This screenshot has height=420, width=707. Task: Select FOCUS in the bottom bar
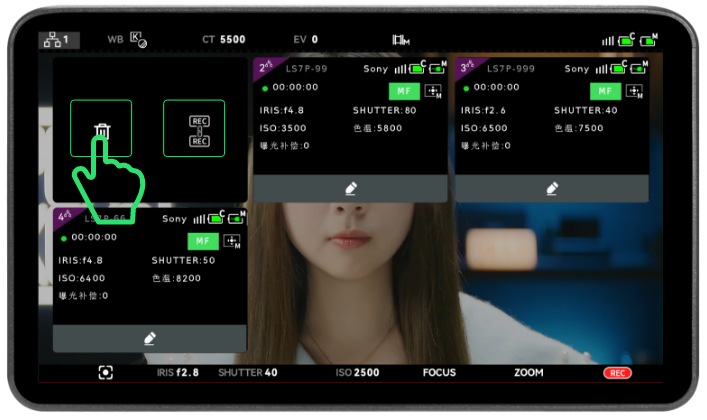439,373
